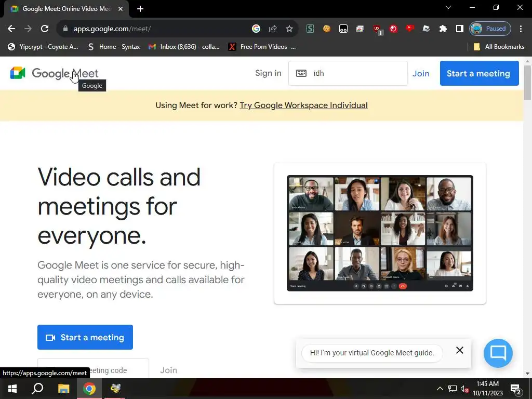Click the Google G icon in the address bar
The width and height of the screenshot is (532, 399).
click(256, 29)
